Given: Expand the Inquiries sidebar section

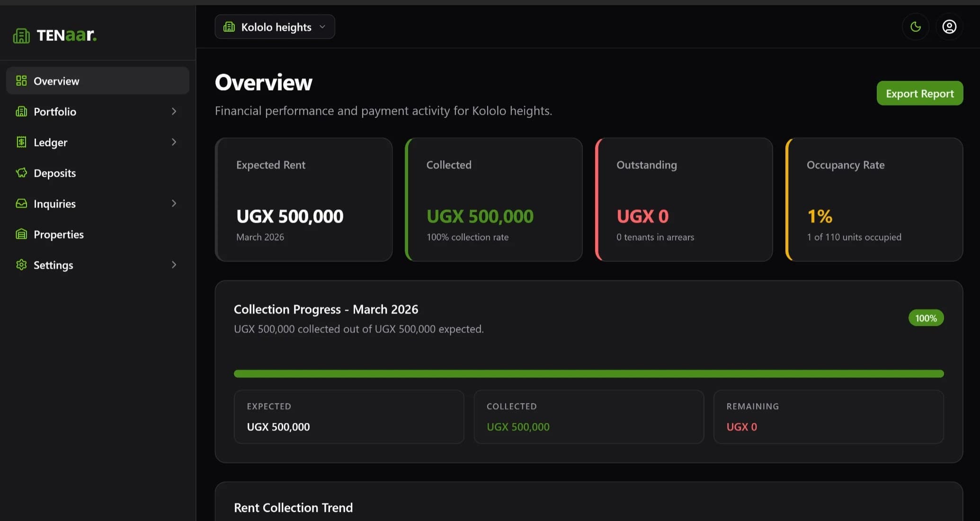Looking at the screenshot, I should [x=174, y=203].
